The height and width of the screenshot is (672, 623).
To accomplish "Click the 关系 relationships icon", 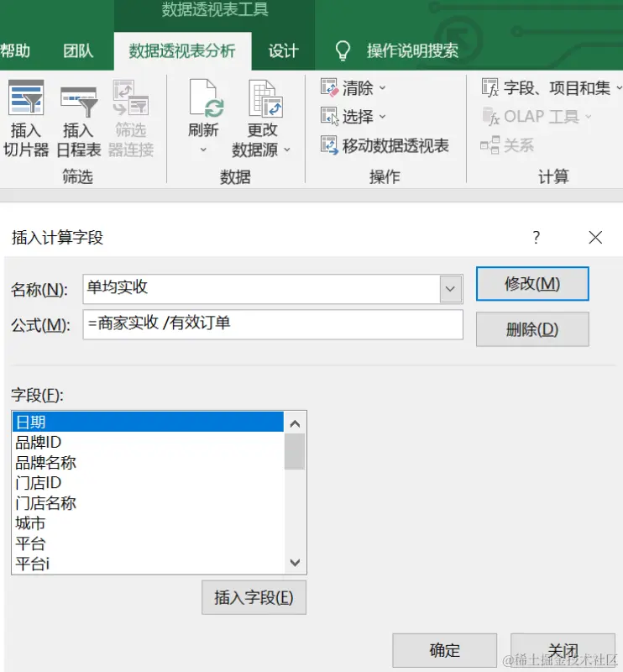I will click(489, 144).
